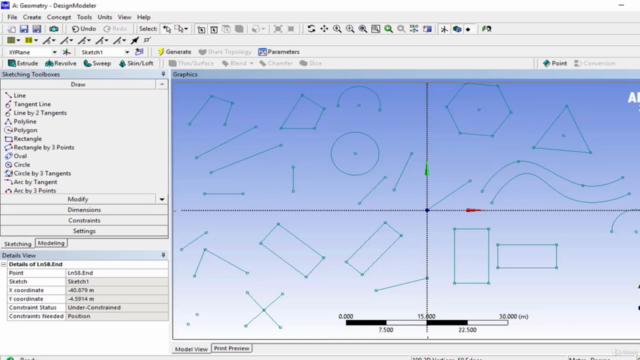Click the Pan view tool
The image size is (640, 360).
click(324, 29)
